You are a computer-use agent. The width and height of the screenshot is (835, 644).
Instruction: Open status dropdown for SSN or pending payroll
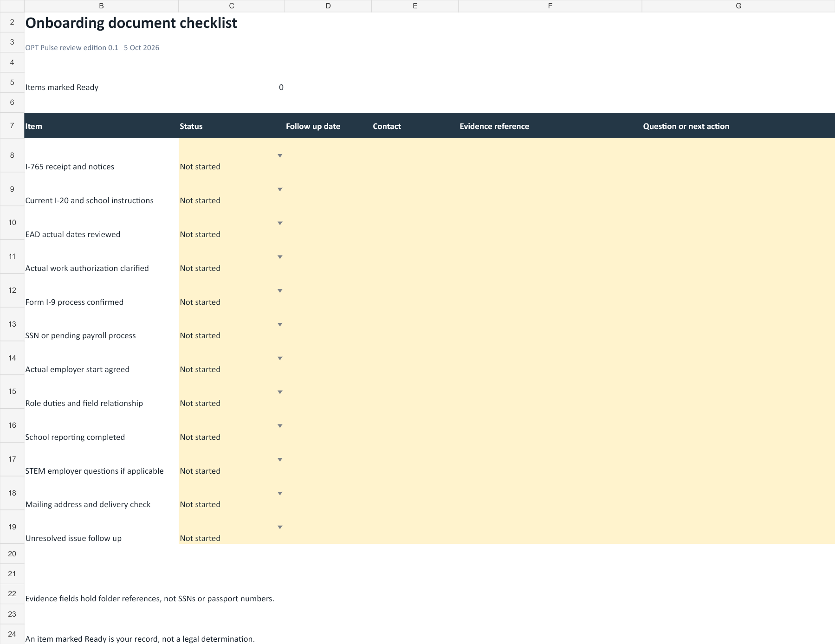[x=280, y=325]
